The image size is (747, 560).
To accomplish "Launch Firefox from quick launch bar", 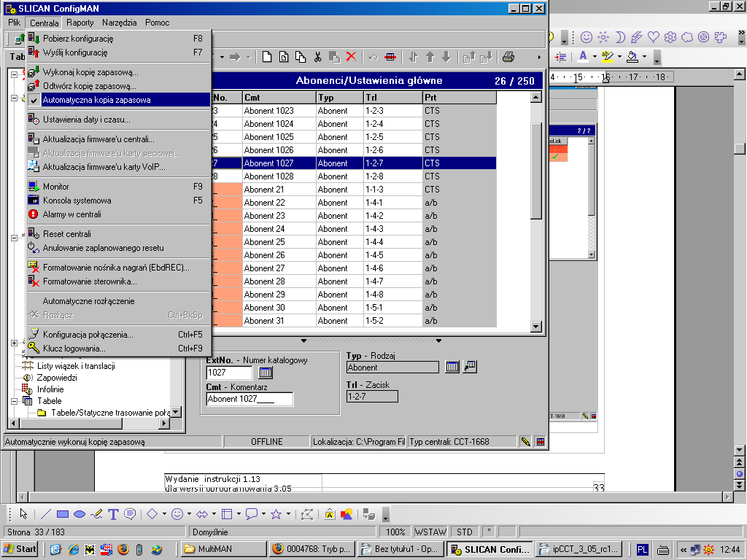I will click(123, 550).
